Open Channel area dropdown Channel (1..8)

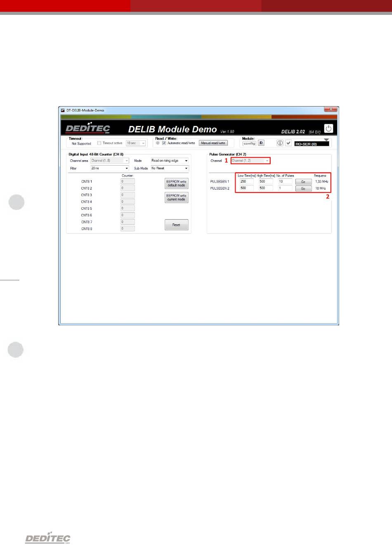click(110, 161)
